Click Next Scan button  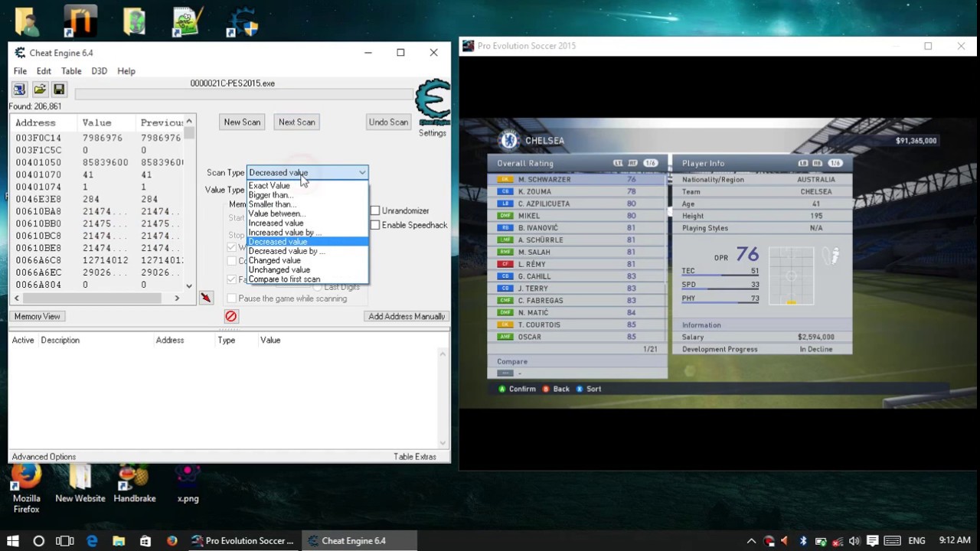click(297, 122)
